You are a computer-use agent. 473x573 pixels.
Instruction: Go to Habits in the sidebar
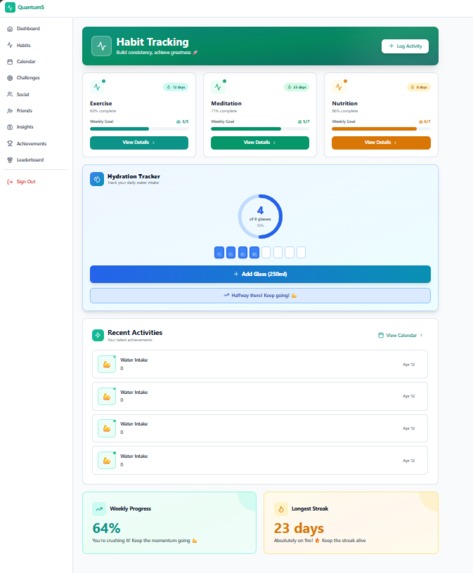pos(24,45)
